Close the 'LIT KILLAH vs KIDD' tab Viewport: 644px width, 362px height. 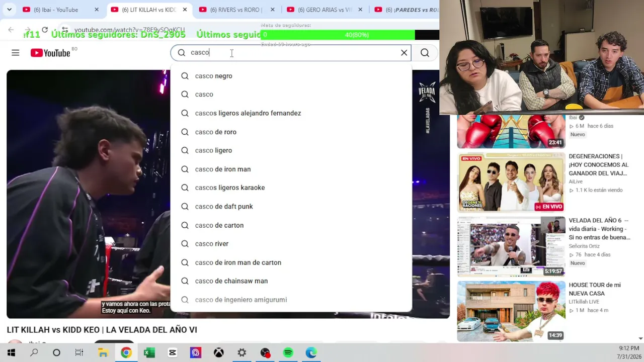click(x=185, y=10)
